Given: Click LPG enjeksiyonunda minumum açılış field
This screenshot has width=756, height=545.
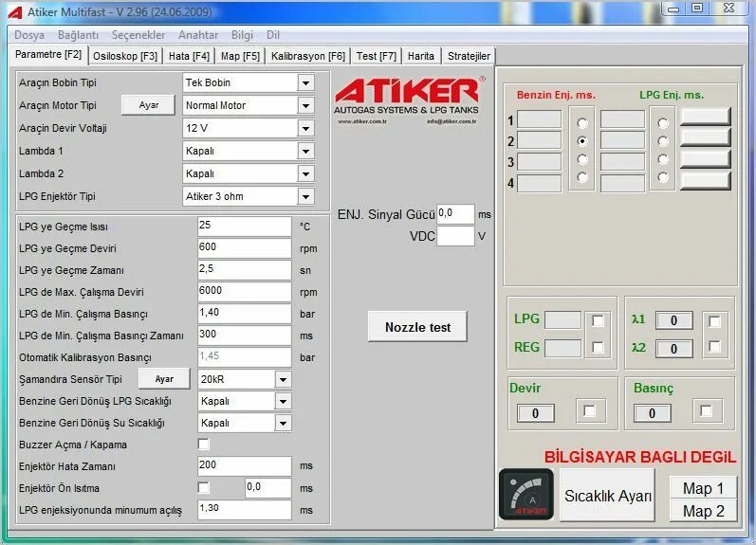Looking at the screenshot, I should (245, 510).
